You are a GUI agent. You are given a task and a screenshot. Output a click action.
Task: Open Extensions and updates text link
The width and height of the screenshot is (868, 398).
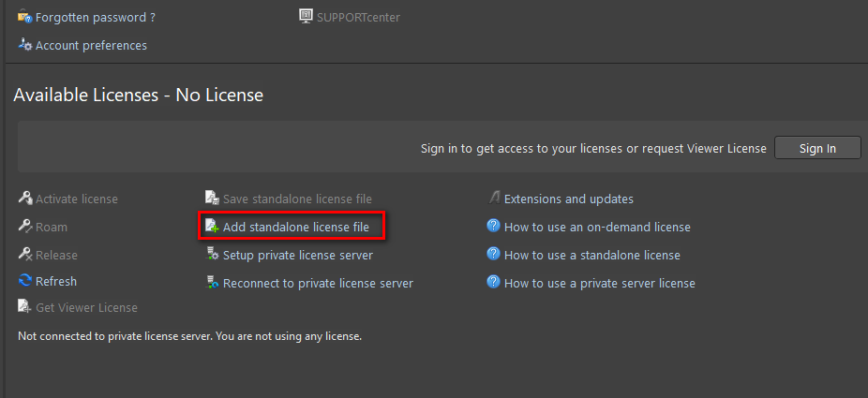coord(569,199)
